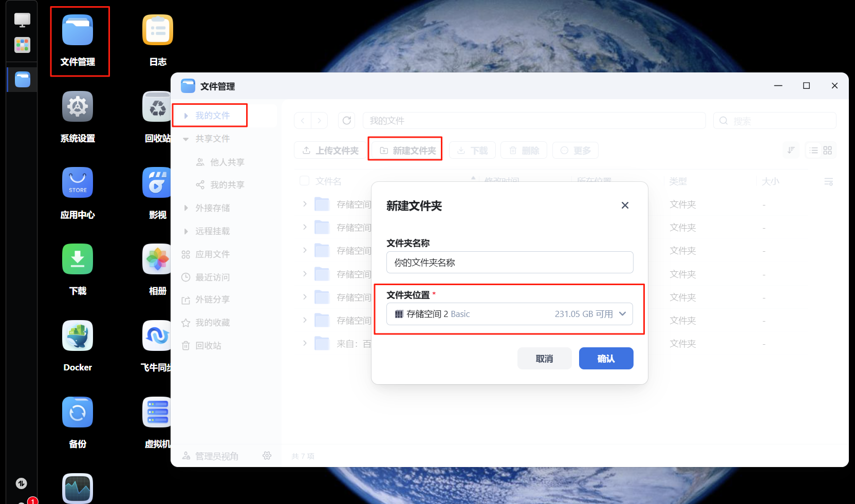Click the 删除 toolbar button
Image resolution: width=855 pixels, height=504 pixels.
pos(524,151)
